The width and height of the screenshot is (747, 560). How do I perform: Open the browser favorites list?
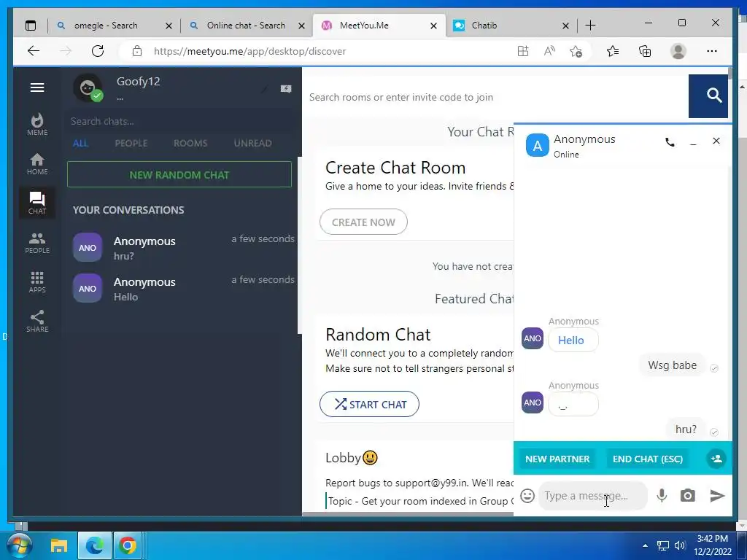[x=613, y=51]
